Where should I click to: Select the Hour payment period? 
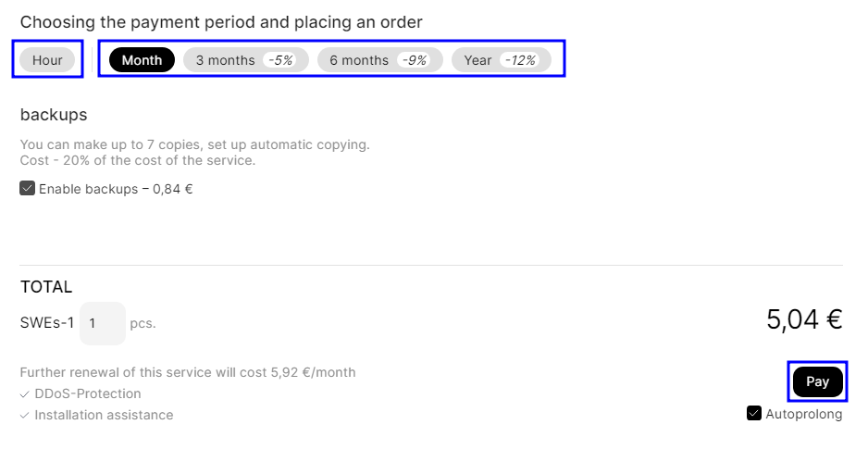click(47, 60)
